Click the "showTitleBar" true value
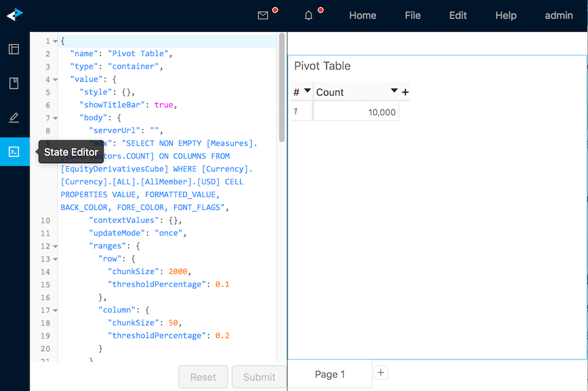The width and height of the screenshot is (588, 391). coord(164,105)
